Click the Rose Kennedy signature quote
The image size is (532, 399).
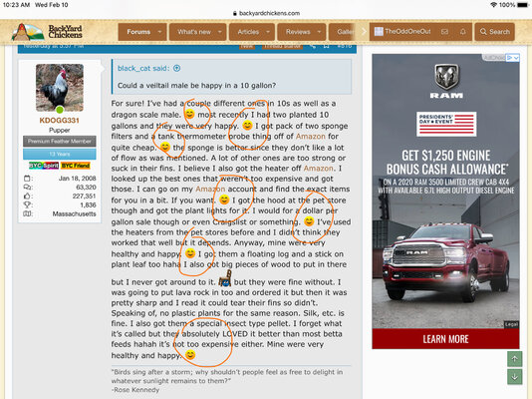pyautogui.click(x=227, y=381)
